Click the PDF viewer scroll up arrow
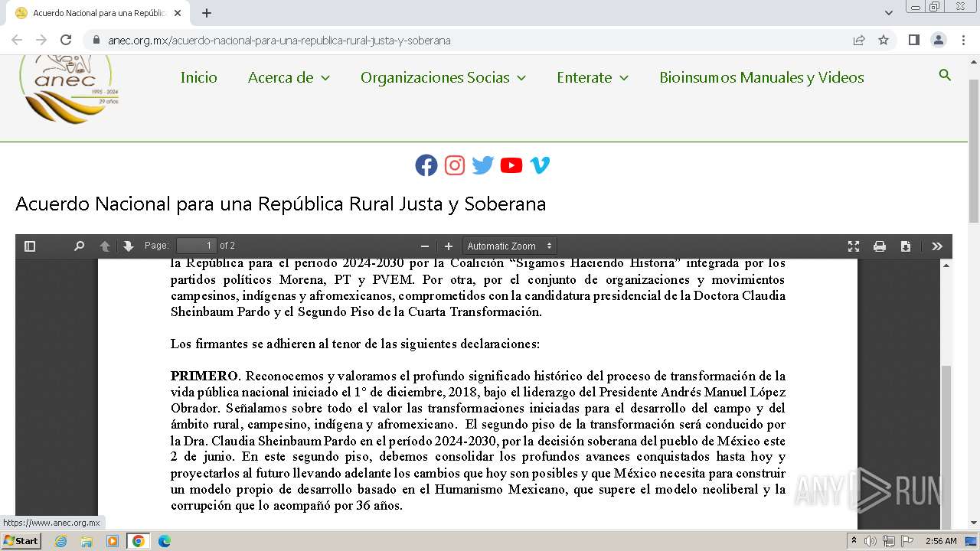Screen dimensions: 980x551 point(946,265)
